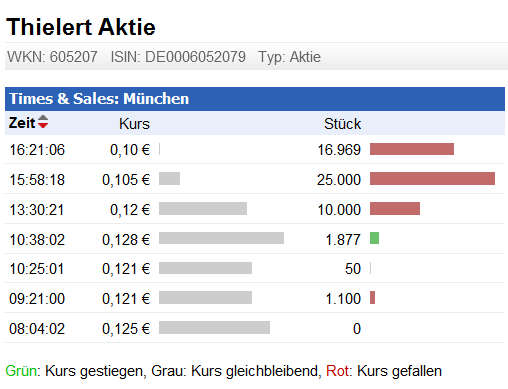Click the 0,125 € price value
Screen dimensions: 508x389
coord(126,329)
